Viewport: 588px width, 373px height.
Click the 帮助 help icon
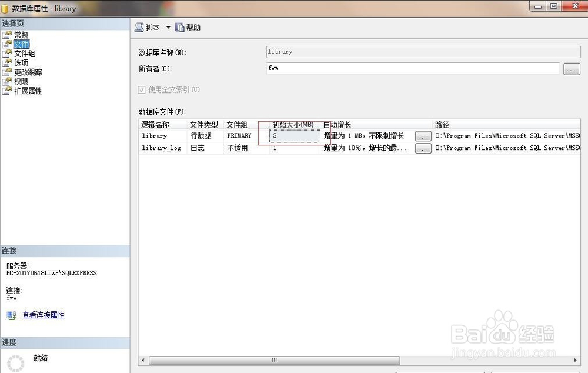tap(180, 28)
